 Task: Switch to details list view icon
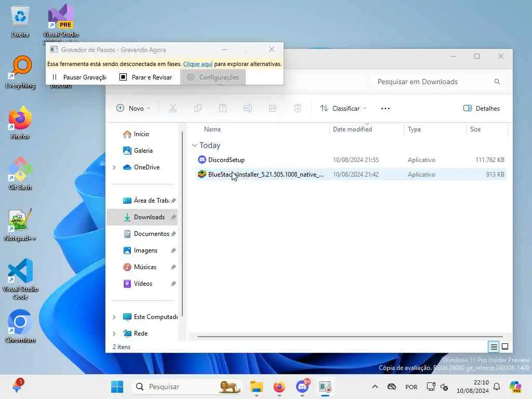pyautogui.click(x=494, y=347)
